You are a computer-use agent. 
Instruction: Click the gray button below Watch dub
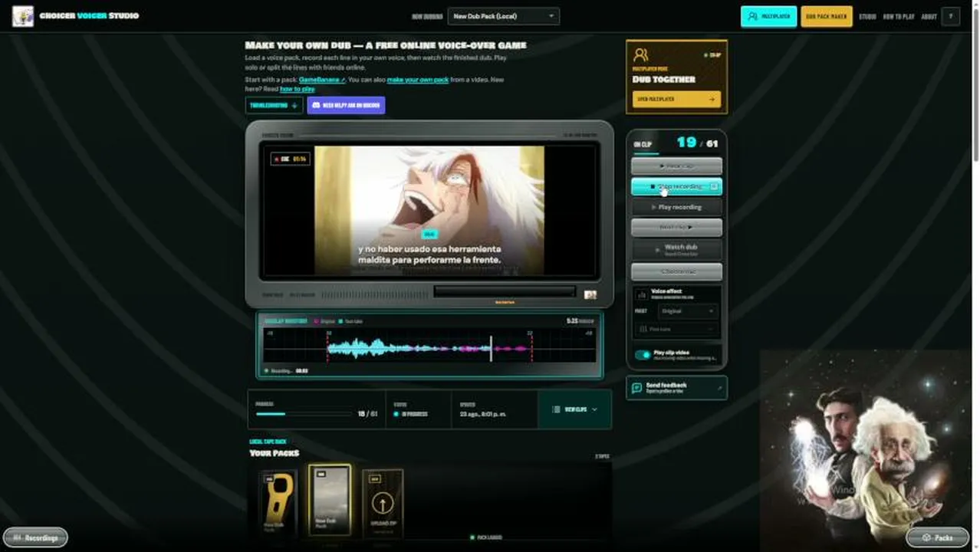(676, 271)
